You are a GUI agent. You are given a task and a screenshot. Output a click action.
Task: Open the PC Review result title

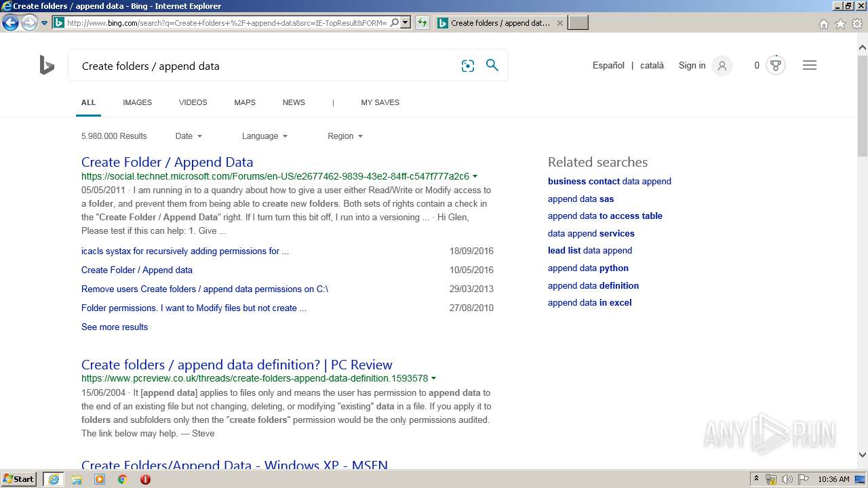click(237, 365)
